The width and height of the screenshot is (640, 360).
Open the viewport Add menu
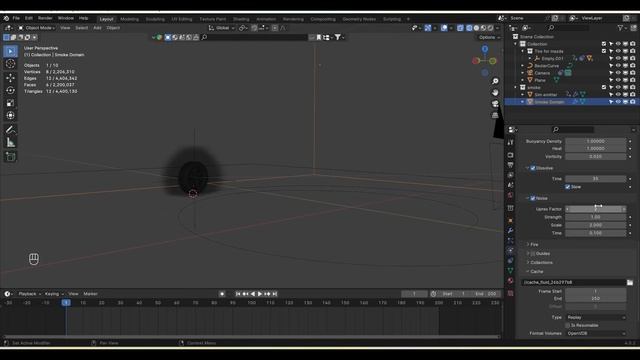pos(97,28)
